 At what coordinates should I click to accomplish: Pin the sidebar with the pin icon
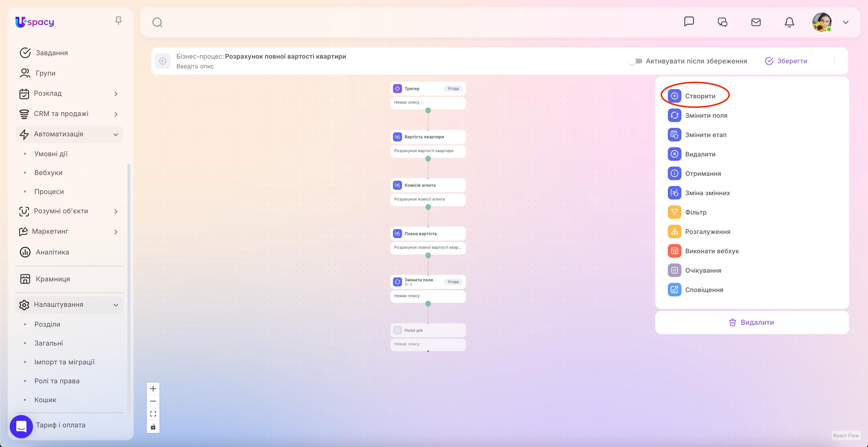118,21
